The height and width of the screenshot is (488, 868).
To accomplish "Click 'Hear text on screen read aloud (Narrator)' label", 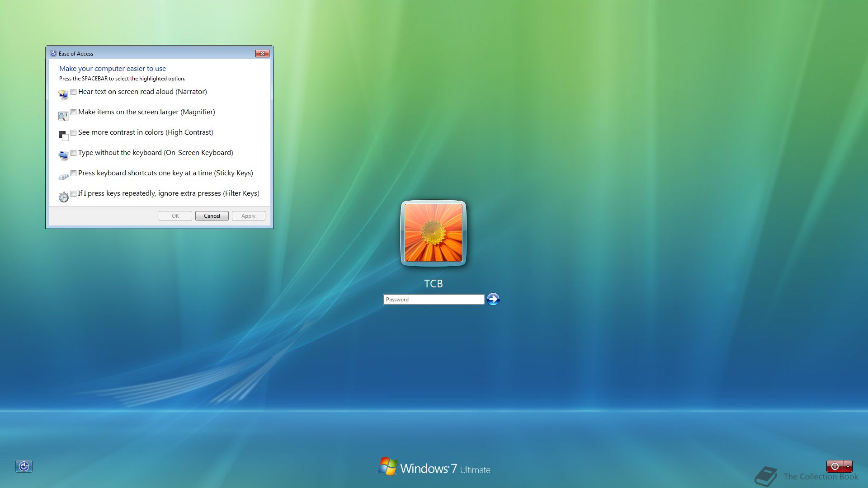I will (x=142, y=92).
